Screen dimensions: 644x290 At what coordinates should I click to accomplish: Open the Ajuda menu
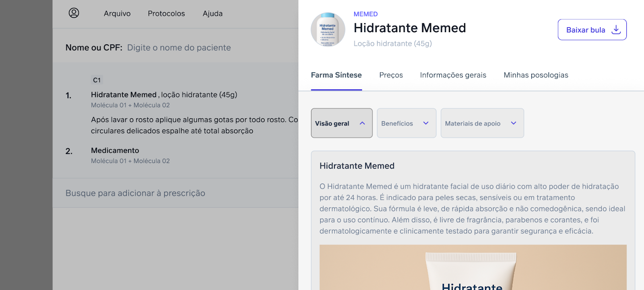point(213,13)
